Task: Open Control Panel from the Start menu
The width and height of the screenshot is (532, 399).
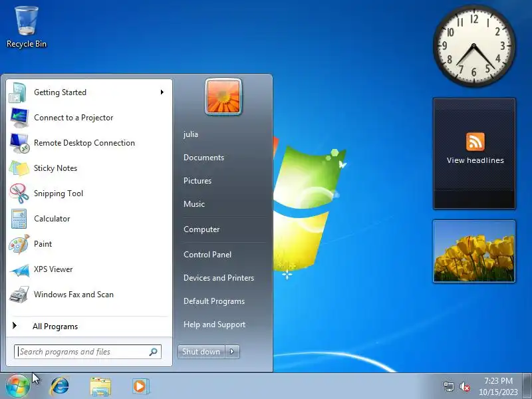Action: (207, 255)
